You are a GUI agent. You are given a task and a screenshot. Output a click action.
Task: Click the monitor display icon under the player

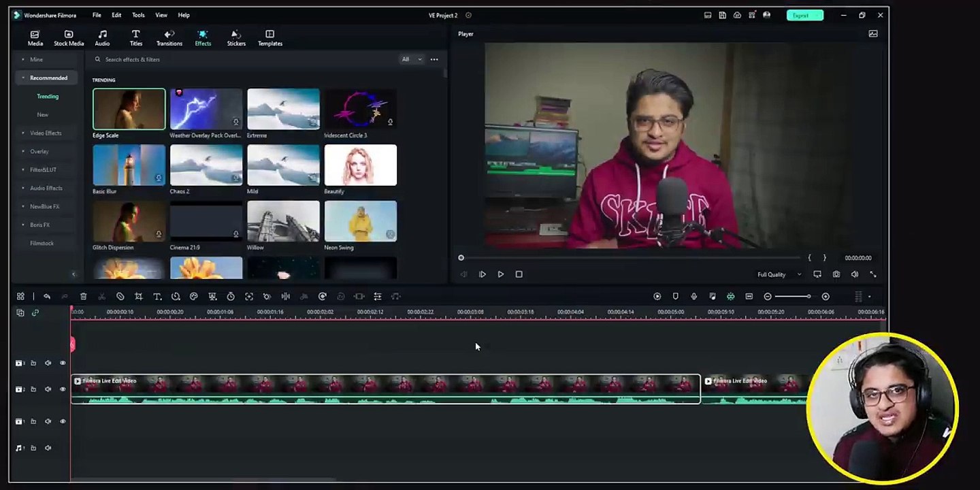(817, 274)
